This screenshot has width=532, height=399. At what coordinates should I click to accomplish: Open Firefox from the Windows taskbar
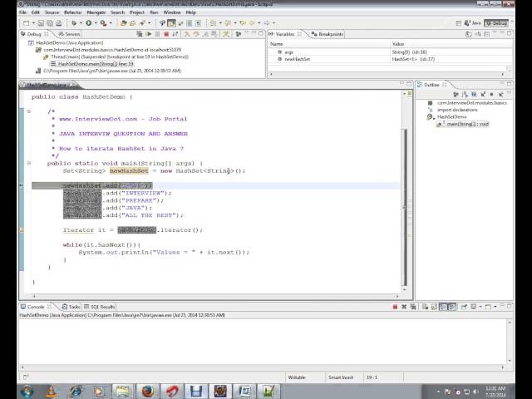point(148,392)
